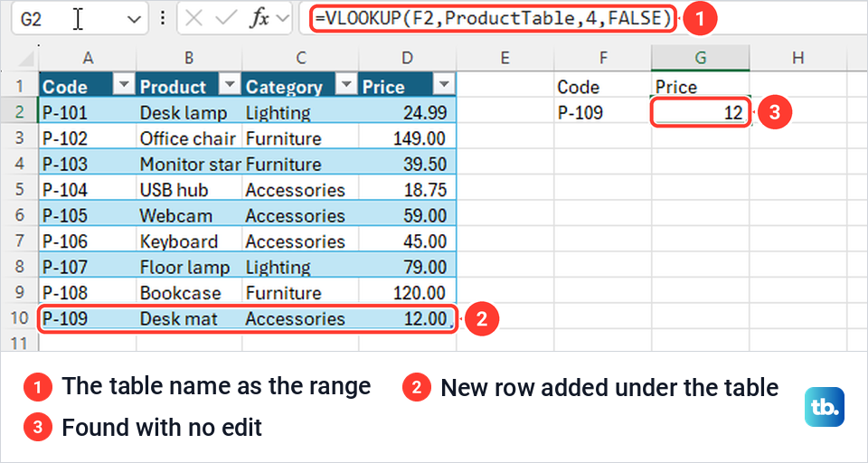Click cell F1 labeled Code

coord(603,86)
